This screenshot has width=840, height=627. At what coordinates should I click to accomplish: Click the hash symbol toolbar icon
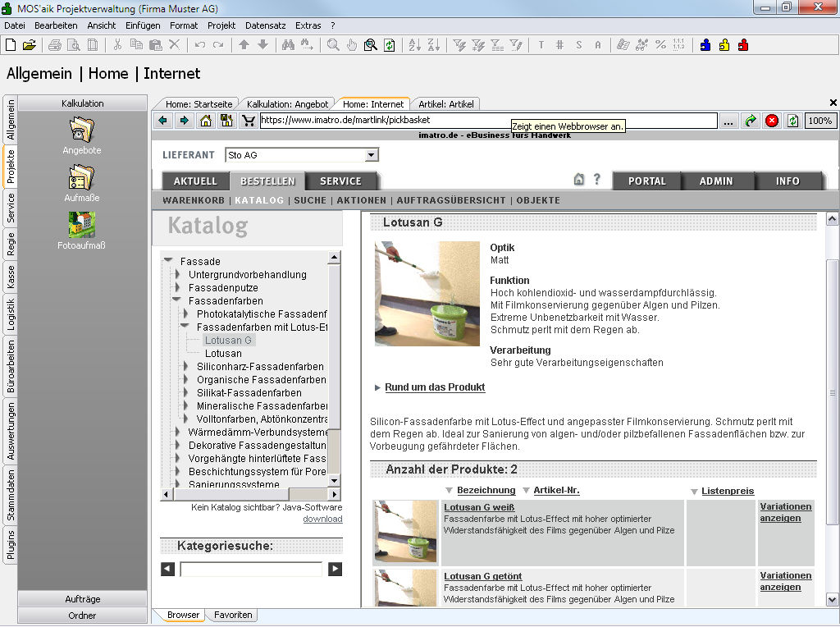click(x=559, y=45)
